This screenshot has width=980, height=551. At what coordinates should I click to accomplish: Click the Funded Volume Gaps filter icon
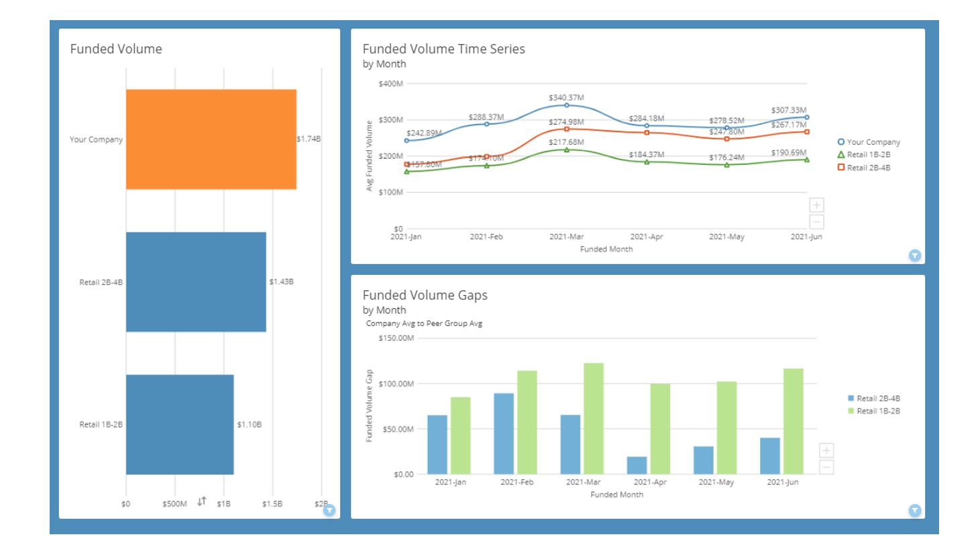(x=915, y=510)
